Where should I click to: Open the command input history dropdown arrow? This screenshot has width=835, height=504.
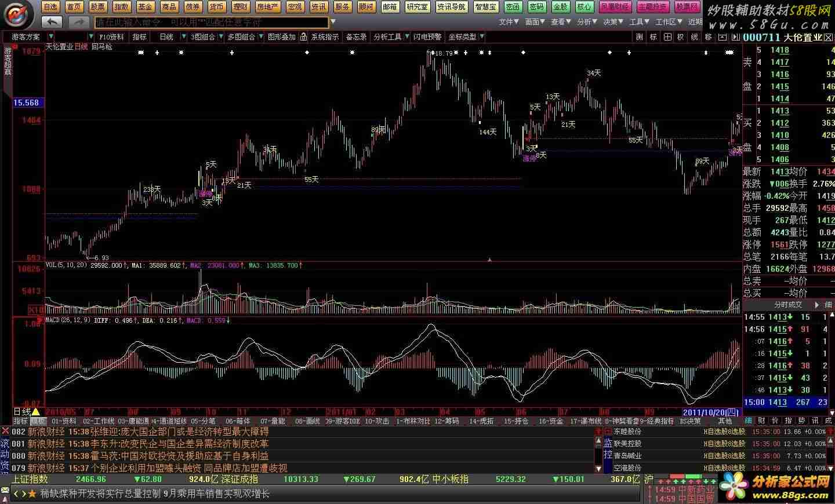333,22
